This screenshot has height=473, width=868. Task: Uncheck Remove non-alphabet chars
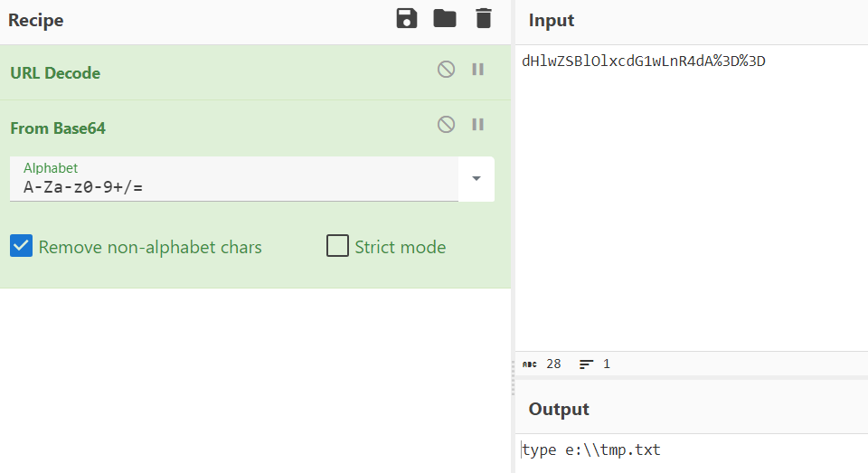[22, 246]
